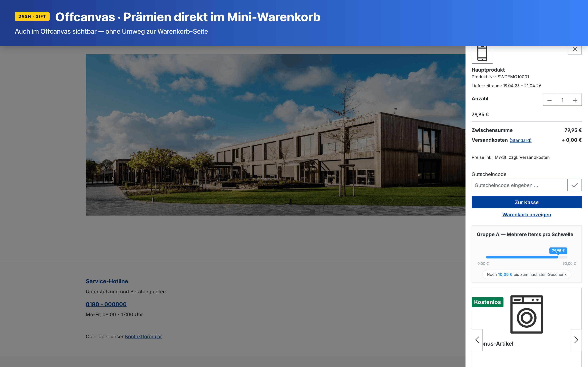Click the Kostenlos badge

tap(487, 302)
